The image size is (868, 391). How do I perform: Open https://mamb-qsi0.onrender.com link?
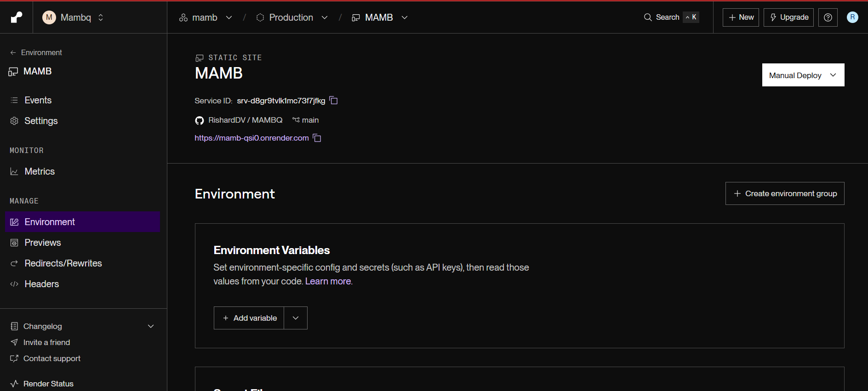click(251, 138)
